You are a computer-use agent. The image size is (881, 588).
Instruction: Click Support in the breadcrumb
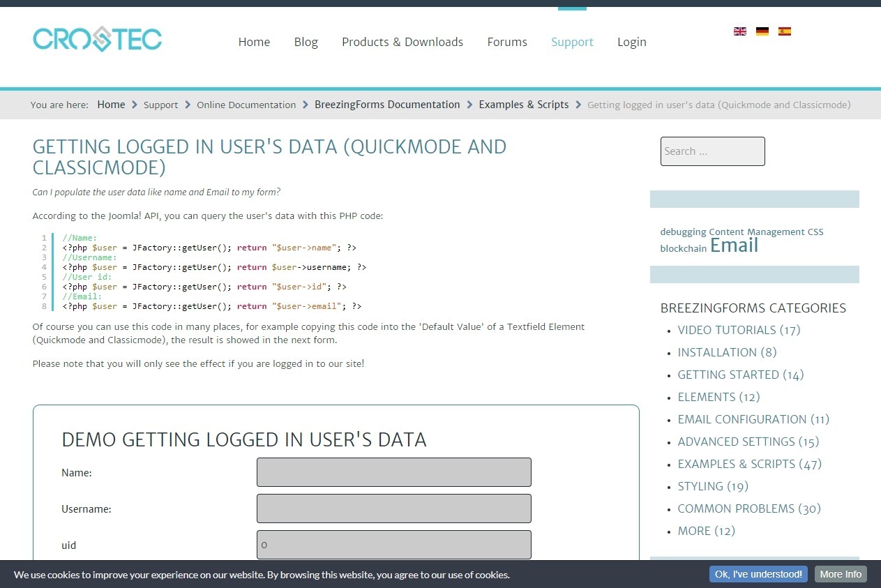(x=161, y=105)
